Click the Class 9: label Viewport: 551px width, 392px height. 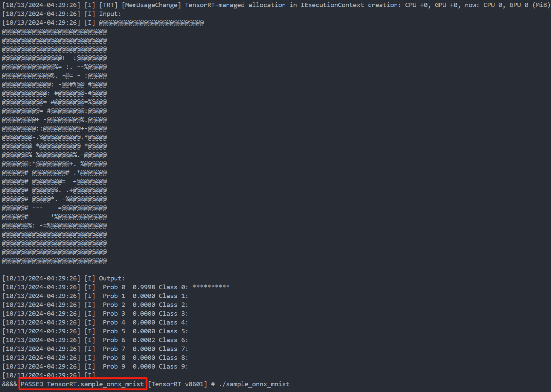click(x=173, y=366)
